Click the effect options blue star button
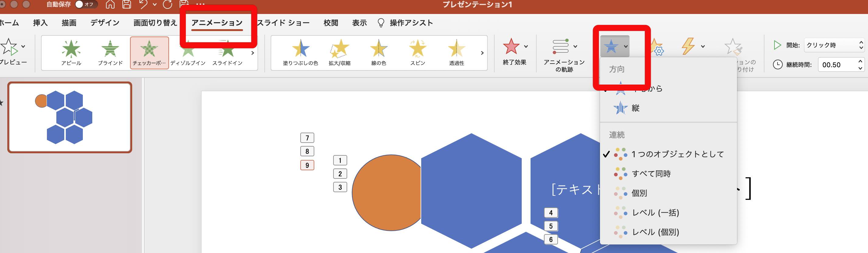 click(611, 46)
